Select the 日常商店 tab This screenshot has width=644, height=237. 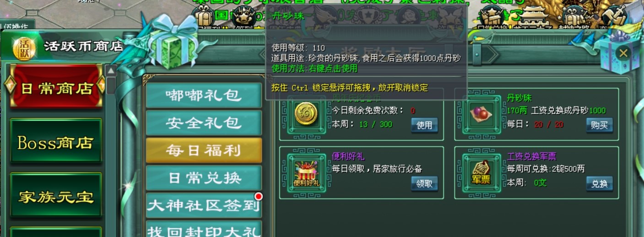coord(56,88)
